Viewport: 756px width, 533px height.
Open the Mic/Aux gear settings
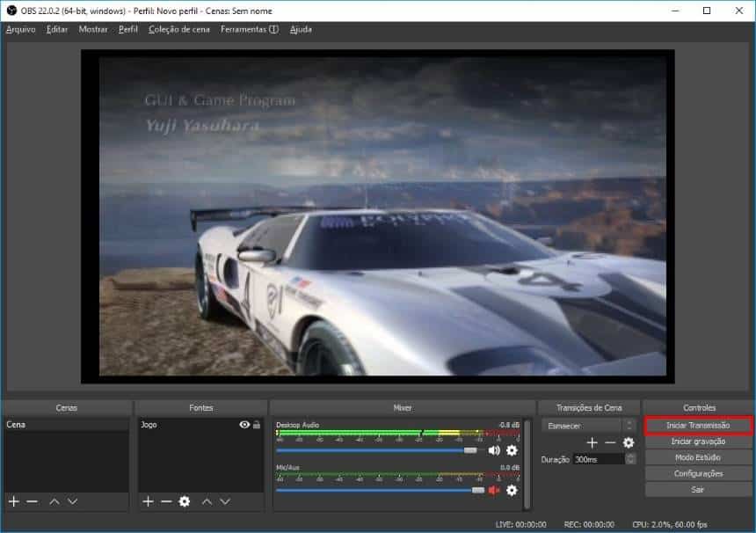click(x=512, y=491)
